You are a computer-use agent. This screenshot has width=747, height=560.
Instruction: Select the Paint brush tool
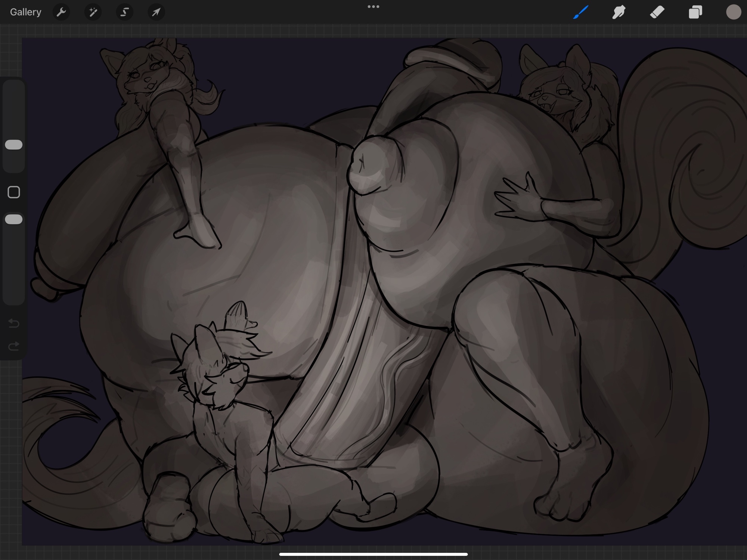tap(581, 12)
